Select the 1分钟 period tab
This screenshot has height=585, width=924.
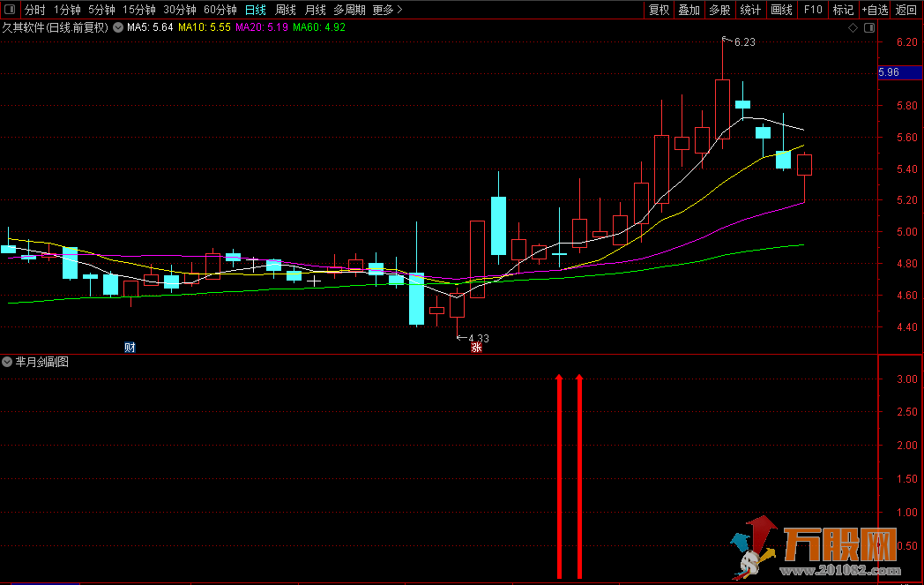(x=67, y=10)
